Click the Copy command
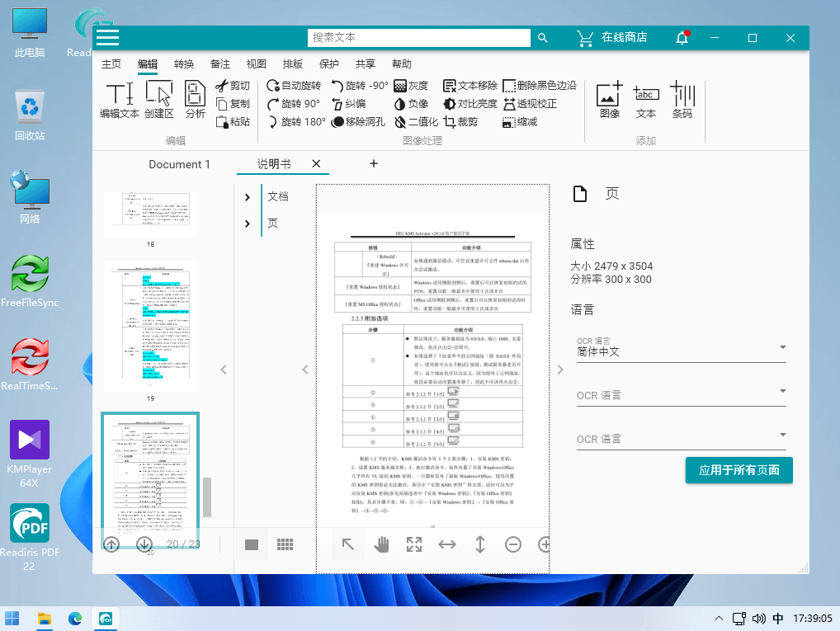Screen dimensions: 840x631 (x=233, y=104)
